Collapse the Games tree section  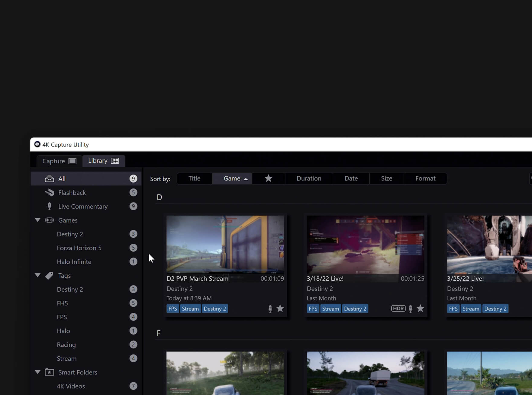point(38,220)
